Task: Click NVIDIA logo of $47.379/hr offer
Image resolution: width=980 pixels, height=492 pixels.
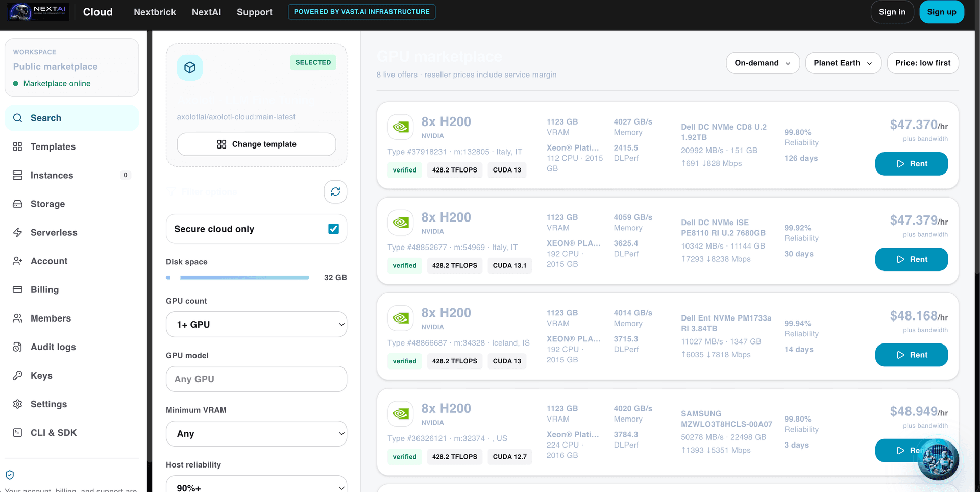Action: [x=401, y=223]
